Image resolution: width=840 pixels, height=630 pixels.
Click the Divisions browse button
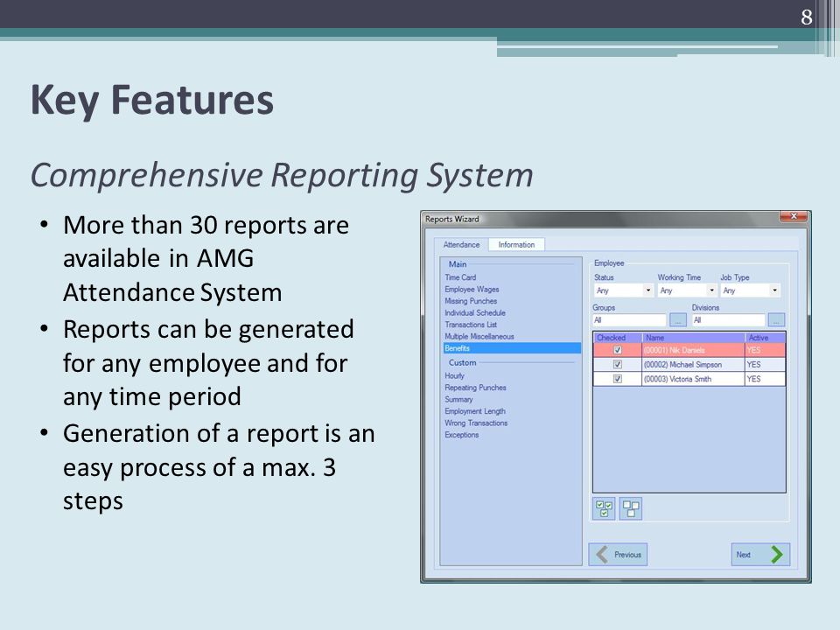(776, 320)
